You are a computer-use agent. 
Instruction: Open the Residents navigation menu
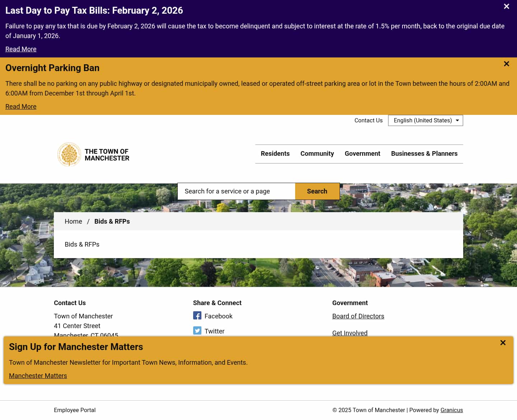275,153
